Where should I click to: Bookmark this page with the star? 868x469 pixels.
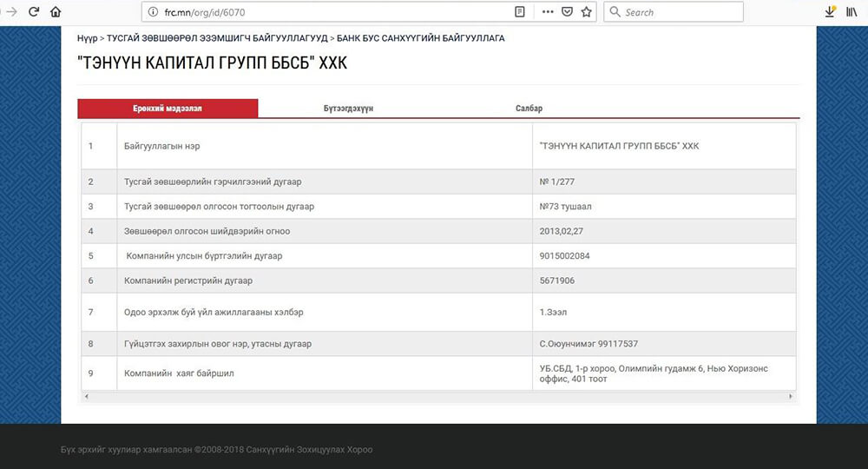pyautogui.click(x=587, y=12)
